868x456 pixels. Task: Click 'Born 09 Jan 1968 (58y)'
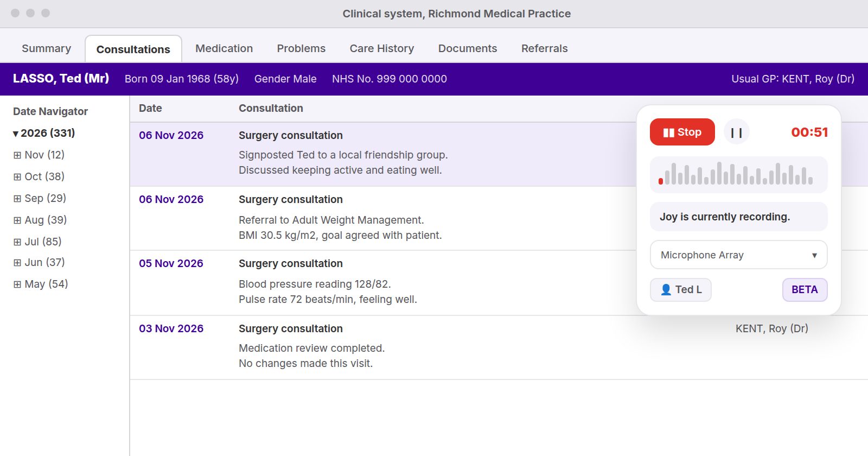[x=182, y=79]
